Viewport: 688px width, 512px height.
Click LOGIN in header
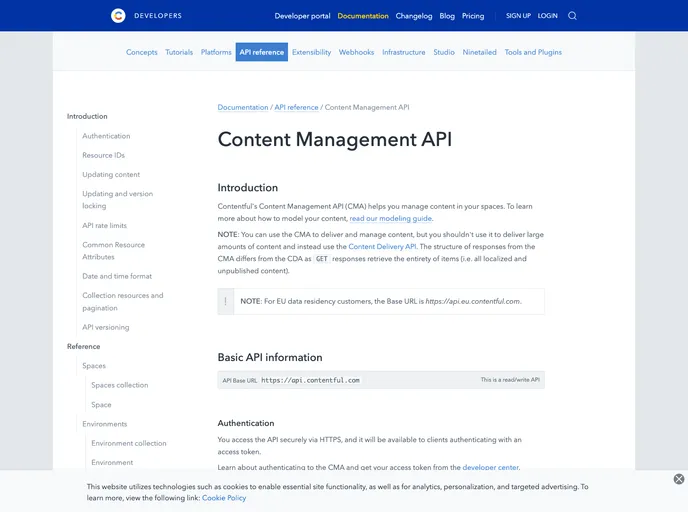pyautogui.click(x=548, y=16)
